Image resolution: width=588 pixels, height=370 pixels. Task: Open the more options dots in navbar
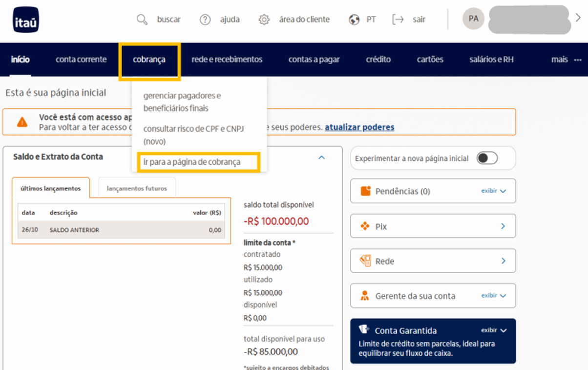[577, 60]
